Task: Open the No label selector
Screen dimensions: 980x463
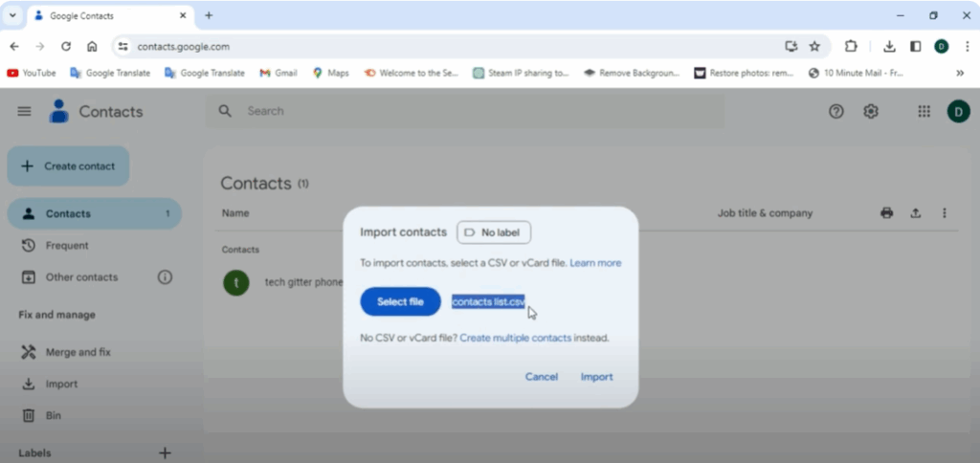Action: pyautogui.click(x=494, y=232)
